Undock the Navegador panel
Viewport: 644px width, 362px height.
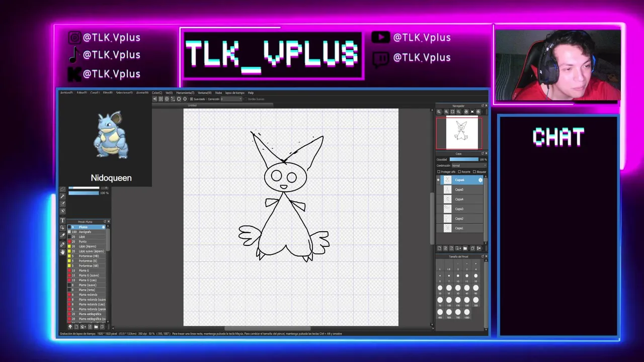coord(482,106)
